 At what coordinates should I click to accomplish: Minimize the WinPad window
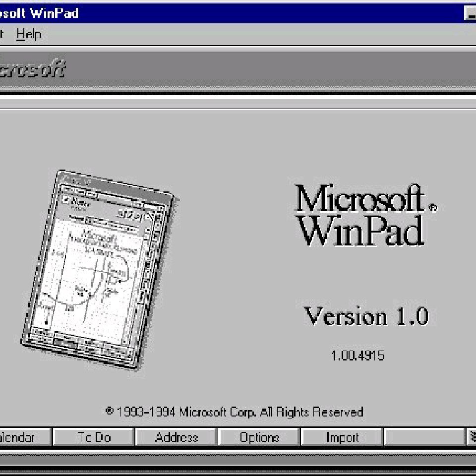click(x=470, y=13)
